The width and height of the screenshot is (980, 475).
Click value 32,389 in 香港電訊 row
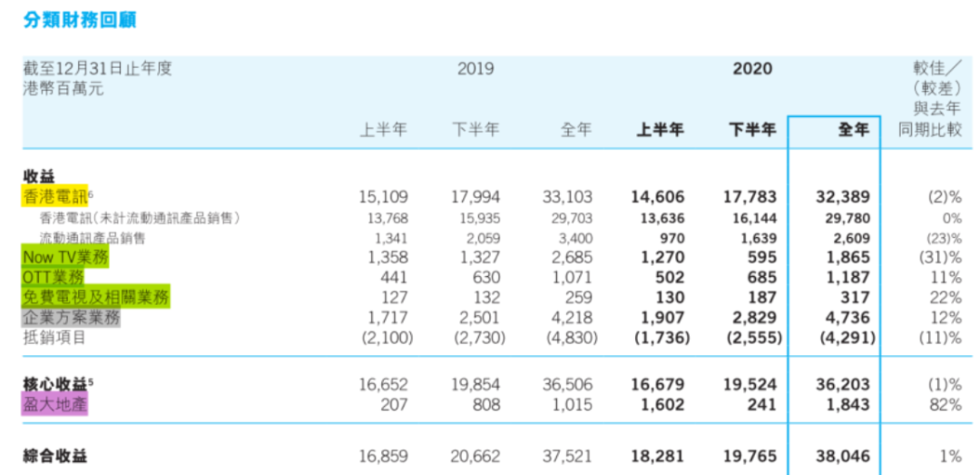pos(843,197)
